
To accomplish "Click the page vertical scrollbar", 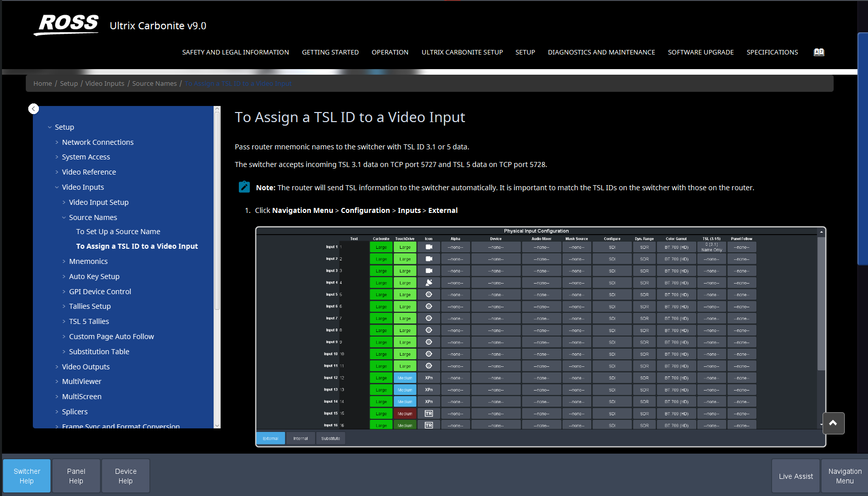I will point(862,149).
